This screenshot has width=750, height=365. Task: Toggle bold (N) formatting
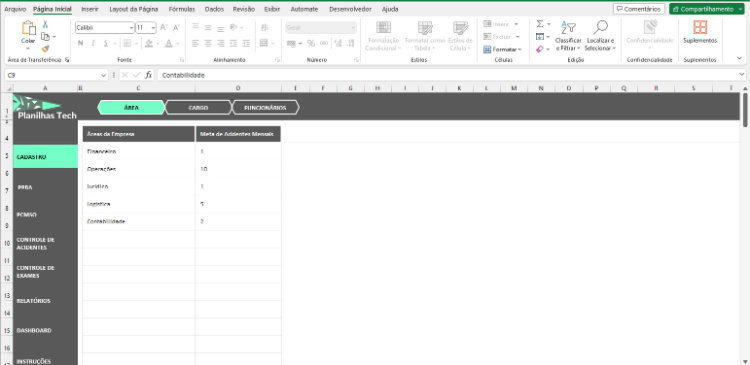pyautogui.click(x=80, y=44)
